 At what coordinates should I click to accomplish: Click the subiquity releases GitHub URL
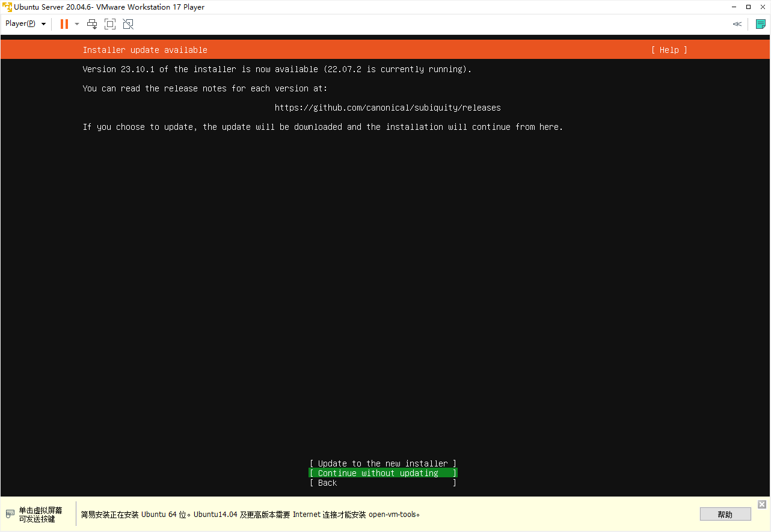[x=388, y=108]
